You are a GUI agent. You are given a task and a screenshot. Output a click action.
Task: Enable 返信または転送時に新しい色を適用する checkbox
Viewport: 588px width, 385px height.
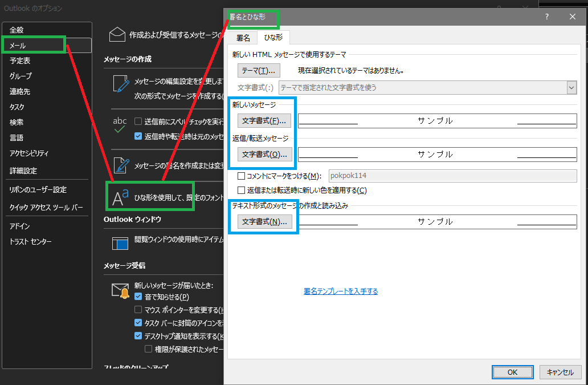click(x=242, y=191)
